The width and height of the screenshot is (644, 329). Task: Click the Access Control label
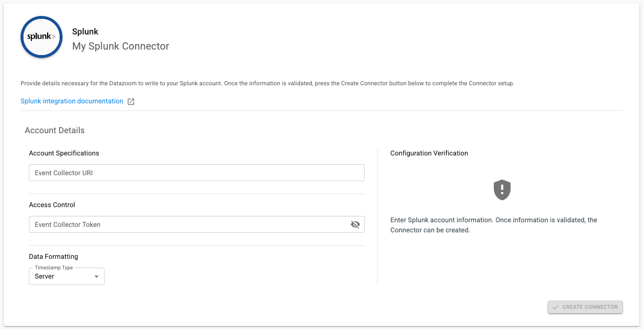click(x=52, y=205)
